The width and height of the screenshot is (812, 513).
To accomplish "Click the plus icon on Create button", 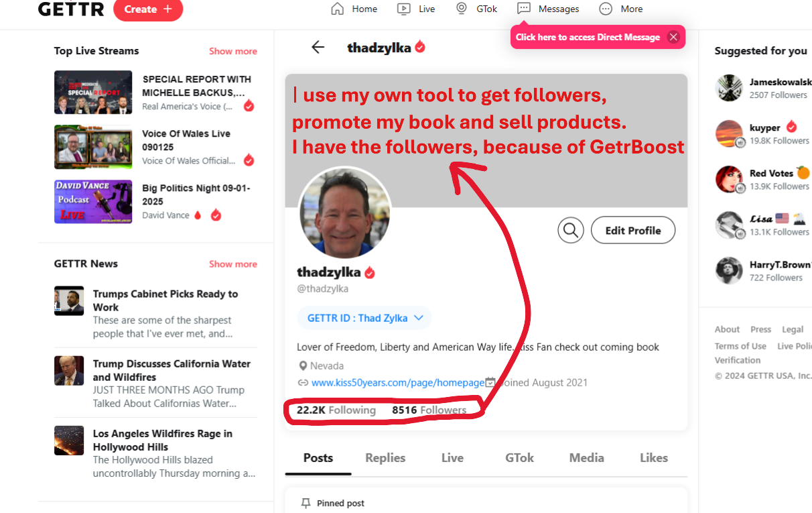I will point(167,9).
